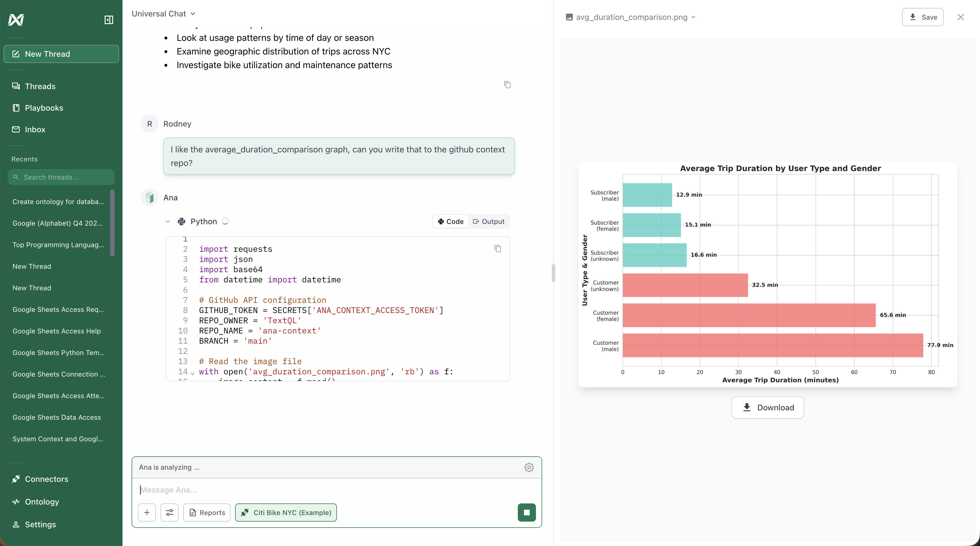
Task: Start a New Thread
Action: click(x=61, y=54)
